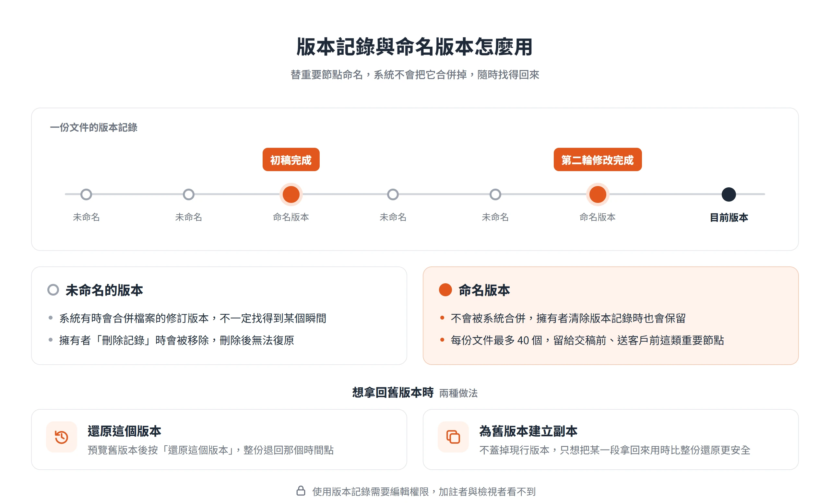The image size is (830, 504).
Task: Click the restore history clock icon
Action: click(62, 437)
